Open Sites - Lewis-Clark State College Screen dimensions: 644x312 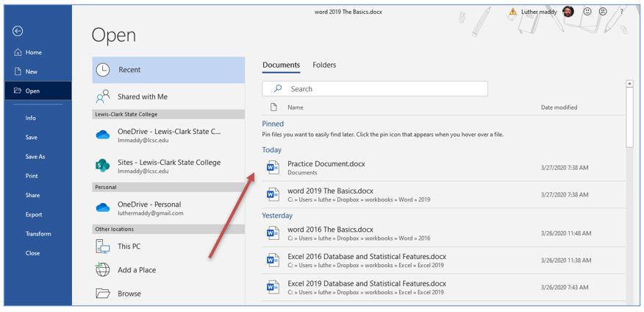tap(168, 166)
